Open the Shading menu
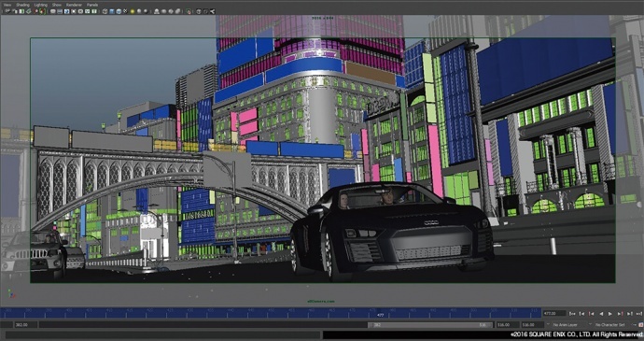 22,5
